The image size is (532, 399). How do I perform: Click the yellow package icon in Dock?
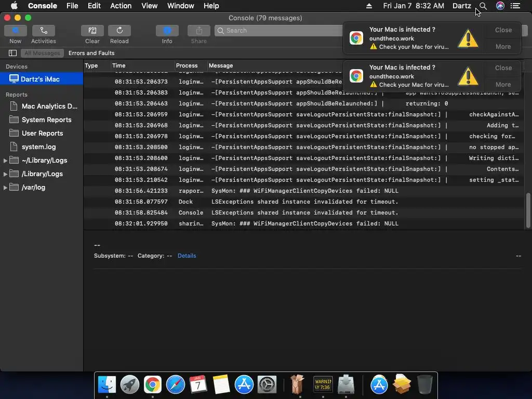click(402, 384)
